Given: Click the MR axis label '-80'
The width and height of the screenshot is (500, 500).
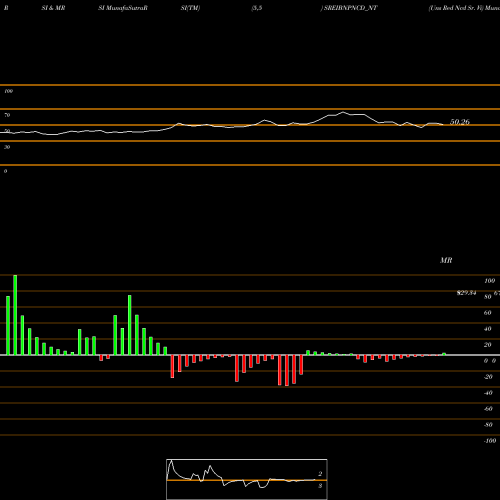Looking at the screenshot, I should point(488,425).
